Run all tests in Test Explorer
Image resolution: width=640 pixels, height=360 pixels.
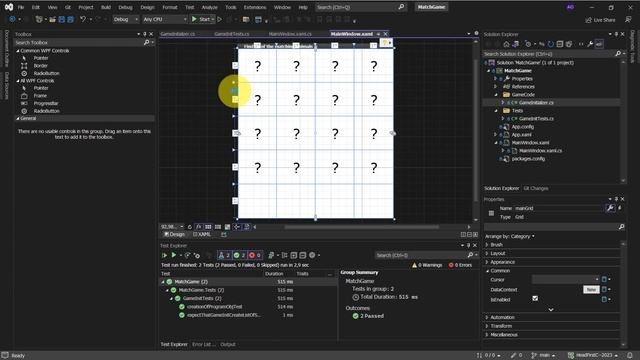(164, 256)
